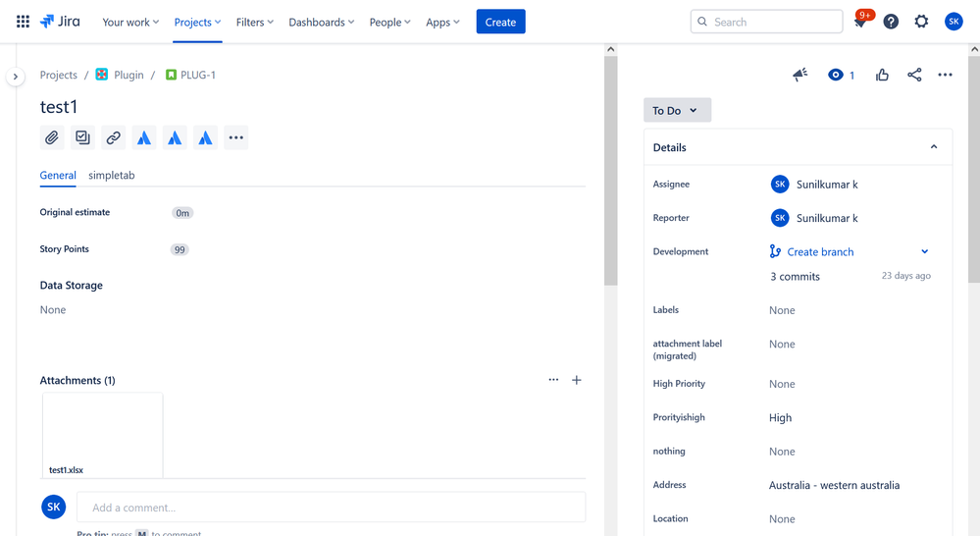
Task: Open notifications bell with 9+ badge
Action: click(x=860, y=22)
